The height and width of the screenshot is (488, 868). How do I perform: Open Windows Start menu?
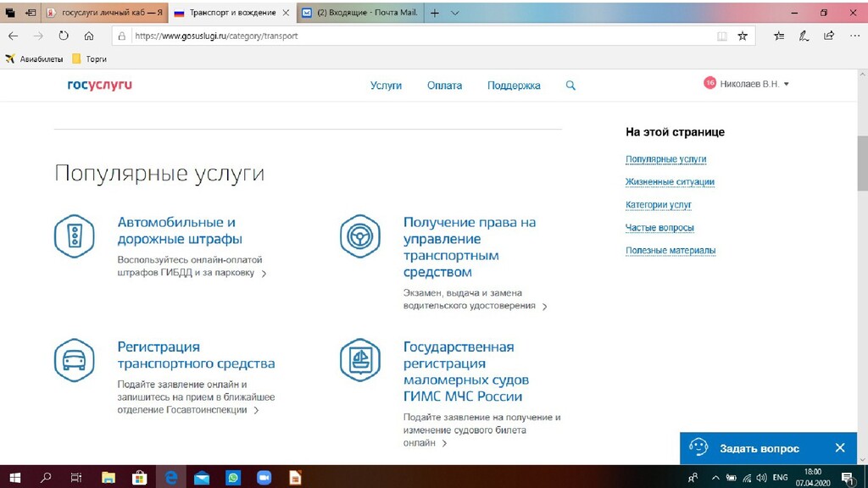15,477
